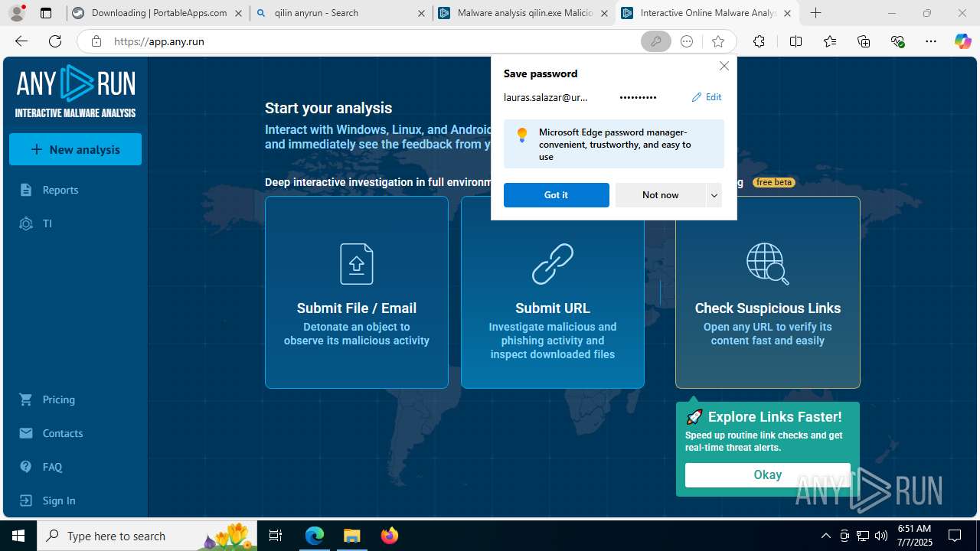This screenshot has height=551, width=980.
Task: Show hidden system tray icons
Action: (825, 536)
